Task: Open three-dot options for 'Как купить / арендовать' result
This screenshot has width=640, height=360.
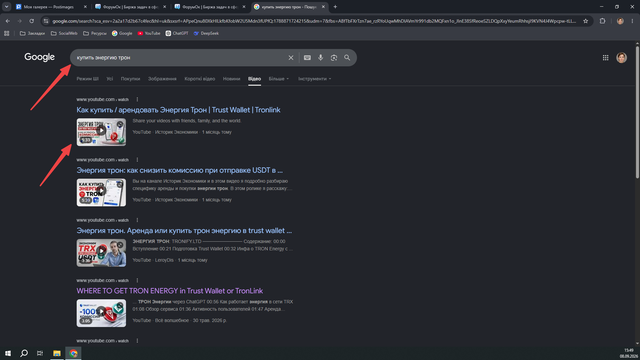Action: 137,99
